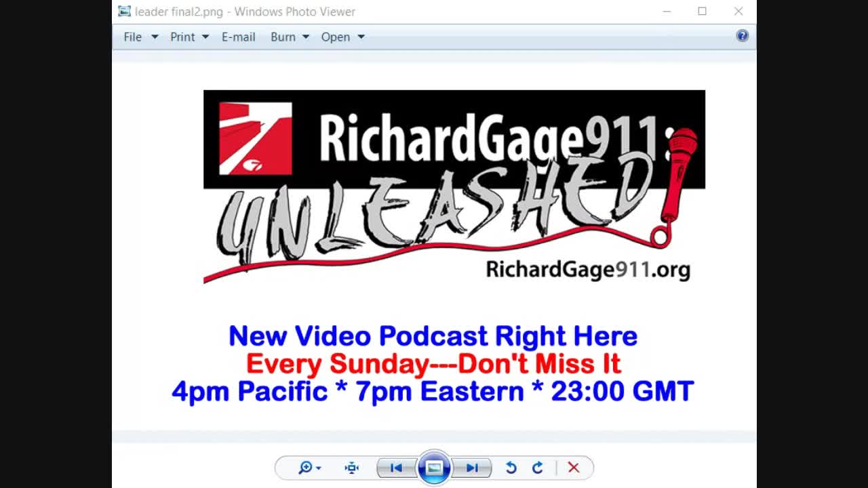Minimize the Photo Viewer window

point(667,12)
